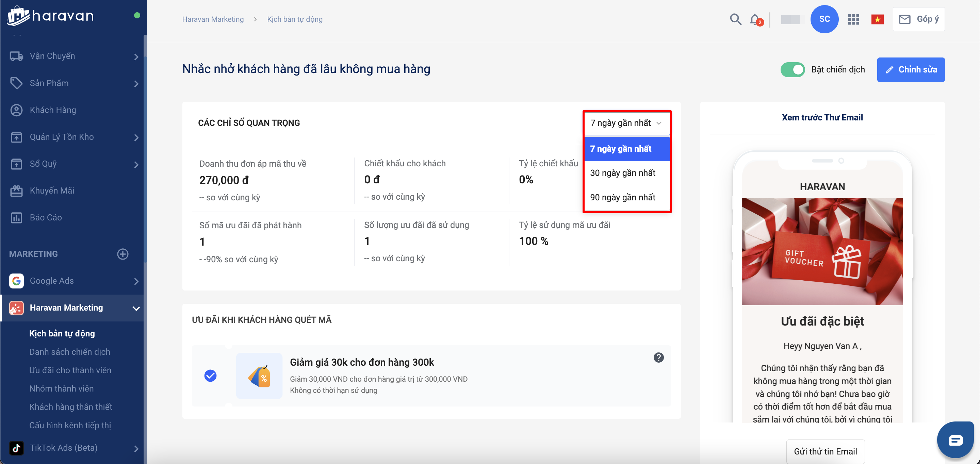The height and width of the screenshot is (464, 980).
Task: Click the 270,000 đ revenue value
Action: pyautogui.click(x=224, y=180)
